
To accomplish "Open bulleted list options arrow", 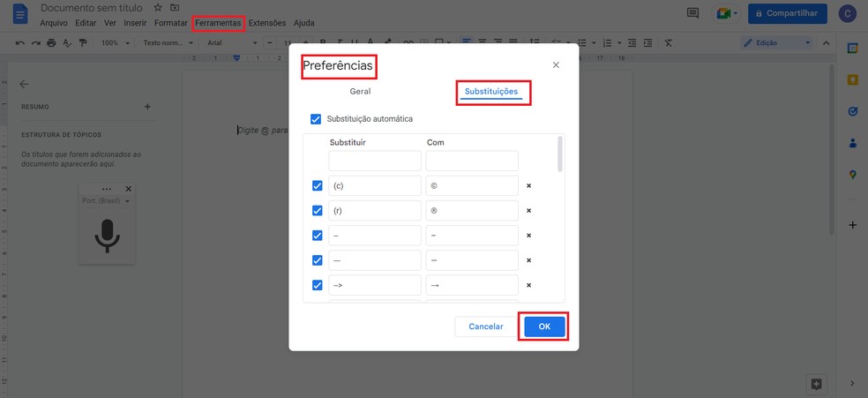I will (594, 42).
